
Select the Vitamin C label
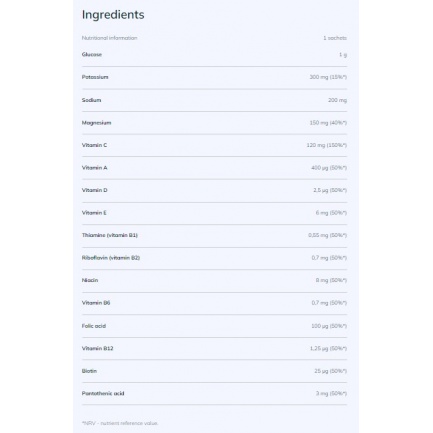point(94,145)
